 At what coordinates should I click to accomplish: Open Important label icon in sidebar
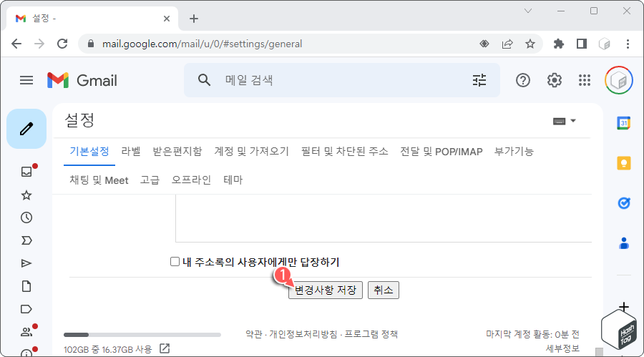[x=26, y=240]
